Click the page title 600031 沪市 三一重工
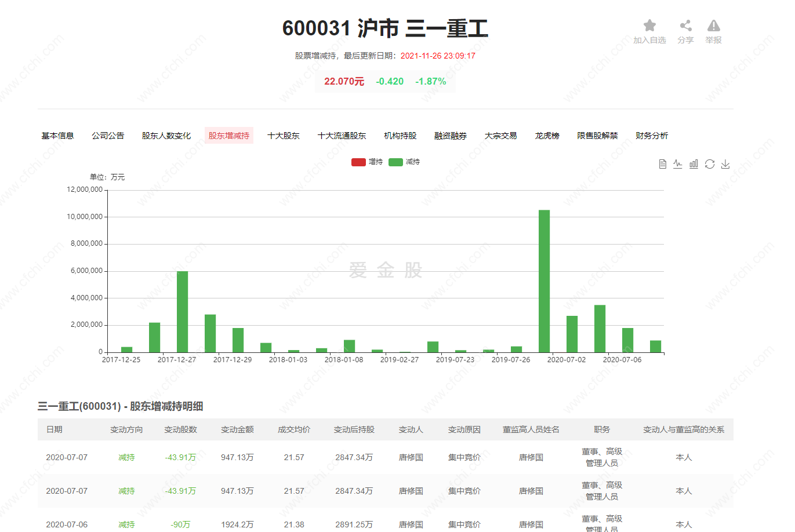Viewport: 795px width, 532px height. click(385, 28)
